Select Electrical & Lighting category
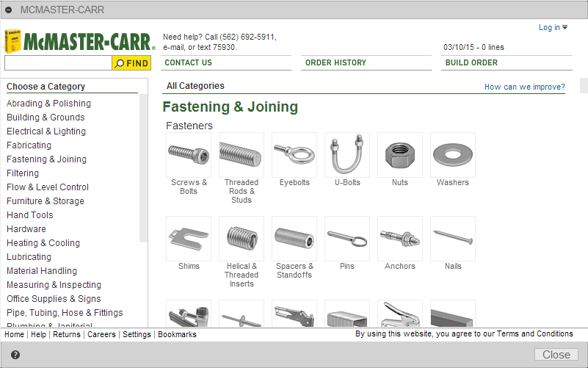Viewport: 588px width, 368px height. pyautogui.click(x=46, y=131)
